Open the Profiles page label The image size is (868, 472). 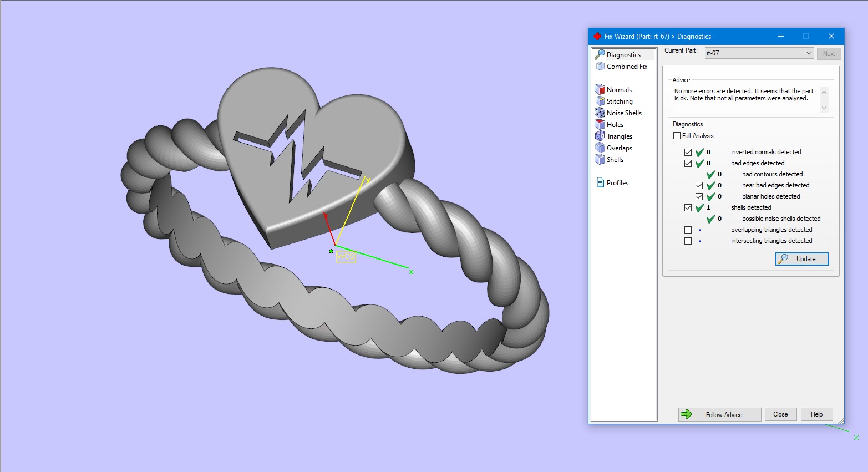coord(617,182)
